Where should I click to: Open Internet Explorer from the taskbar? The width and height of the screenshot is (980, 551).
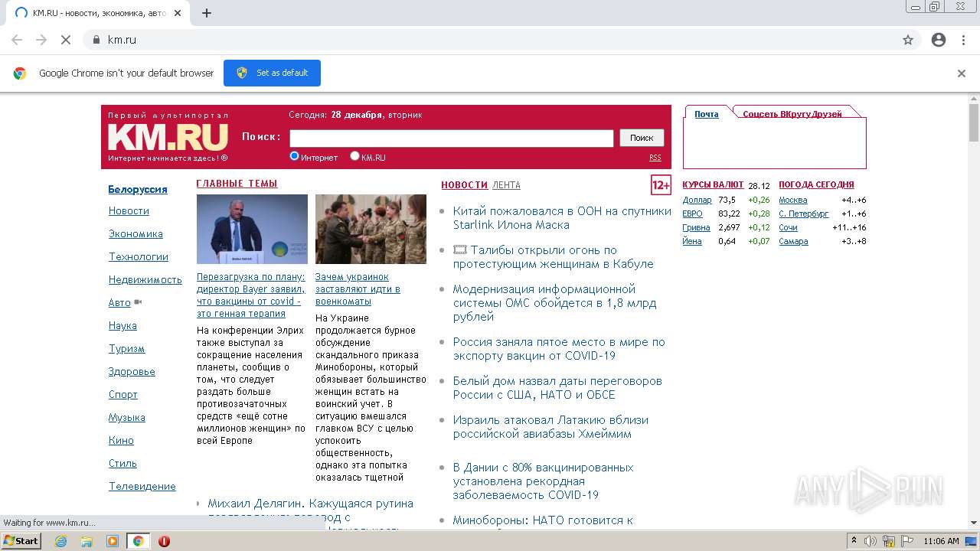pos(60,541)
